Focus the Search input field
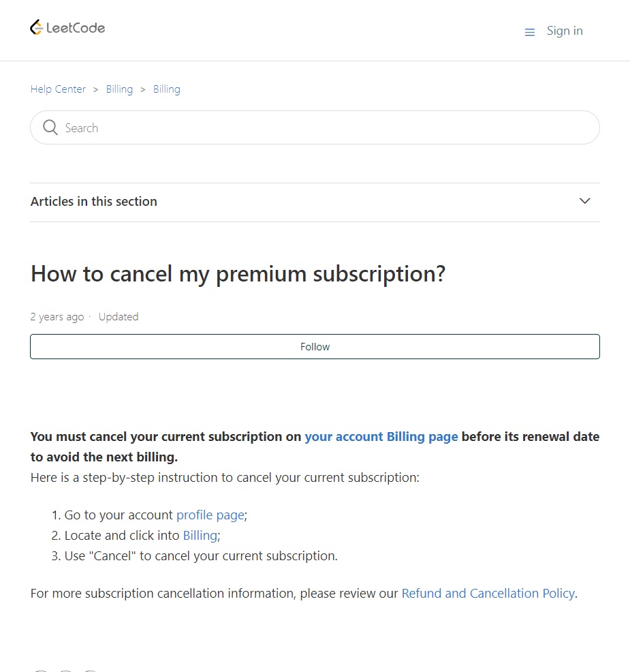The height and width of the screenshot is (672, 630). (x=315, y=127)
